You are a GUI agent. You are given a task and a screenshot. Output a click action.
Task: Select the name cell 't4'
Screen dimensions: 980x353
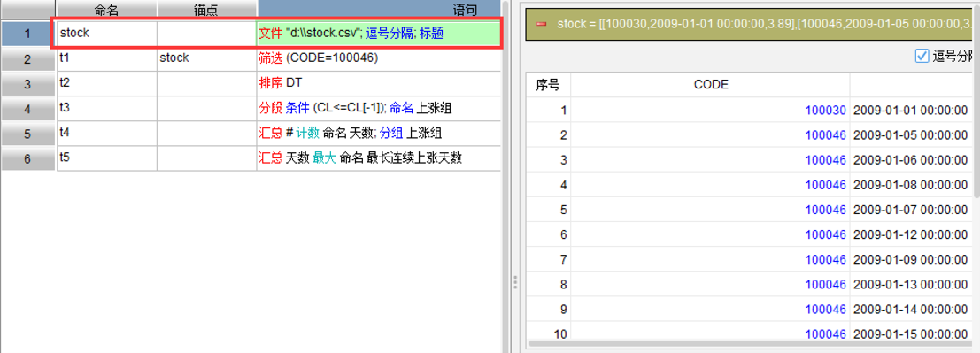(106, 134)
